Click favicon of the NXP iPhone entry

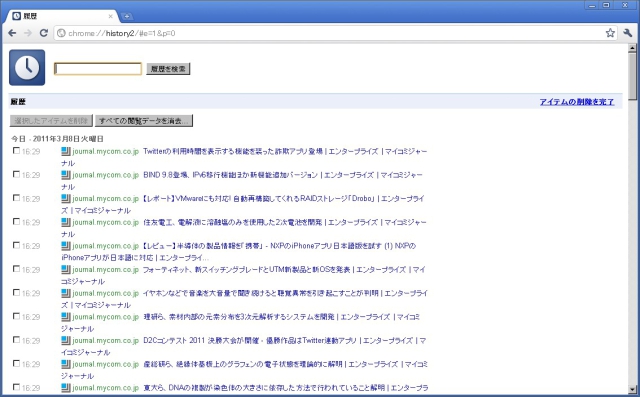point(66,246)
